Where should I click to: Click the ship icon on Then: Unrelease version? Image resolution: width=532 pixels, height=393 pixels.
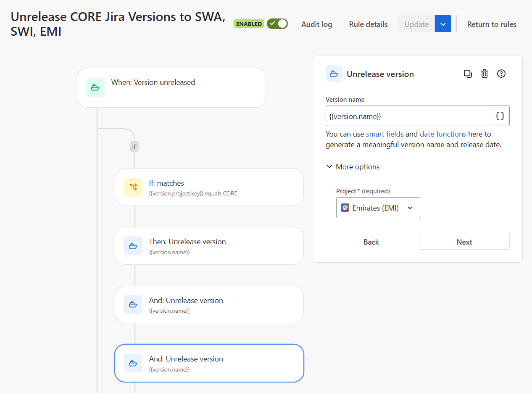133,246
